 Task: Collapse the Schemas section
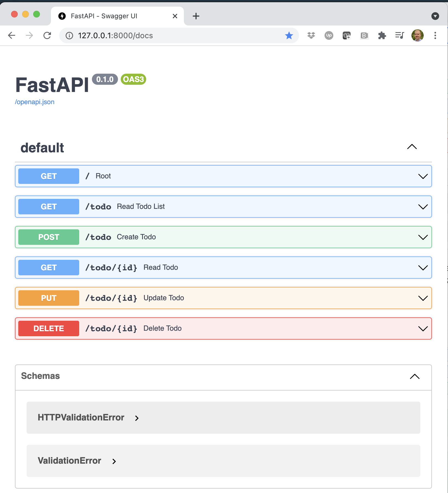[414, 377]
